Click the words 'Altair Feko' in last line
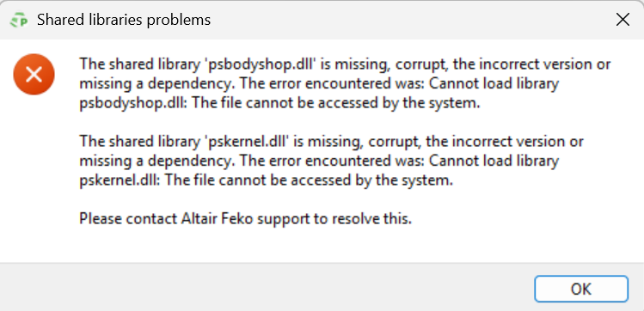The height and width of the screenshot is (311, 644). pyautogui.click(x=218, y=219)
